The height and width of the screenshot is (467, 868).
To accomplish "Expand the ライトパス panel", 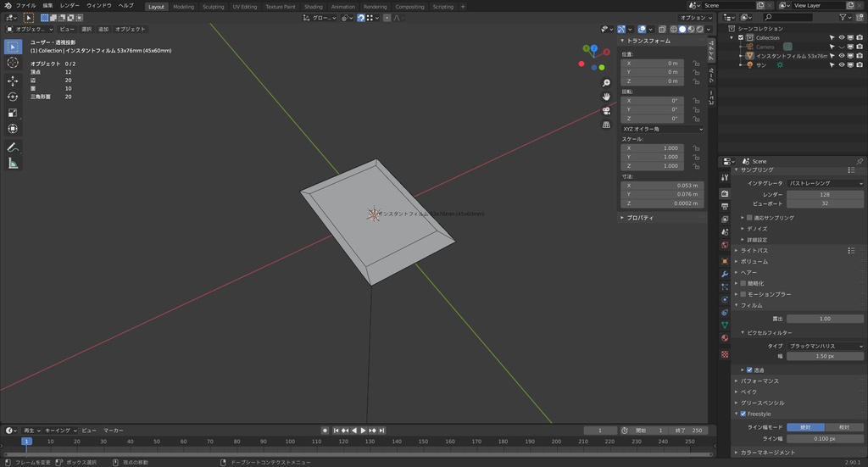I will pyautogui.click(x=754, y=251).
